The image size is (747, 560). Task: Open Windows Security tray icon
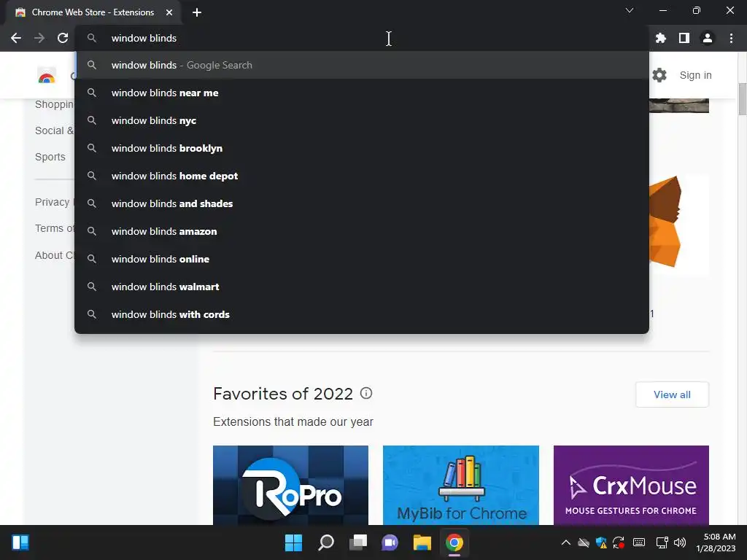(x=601, y=542)
